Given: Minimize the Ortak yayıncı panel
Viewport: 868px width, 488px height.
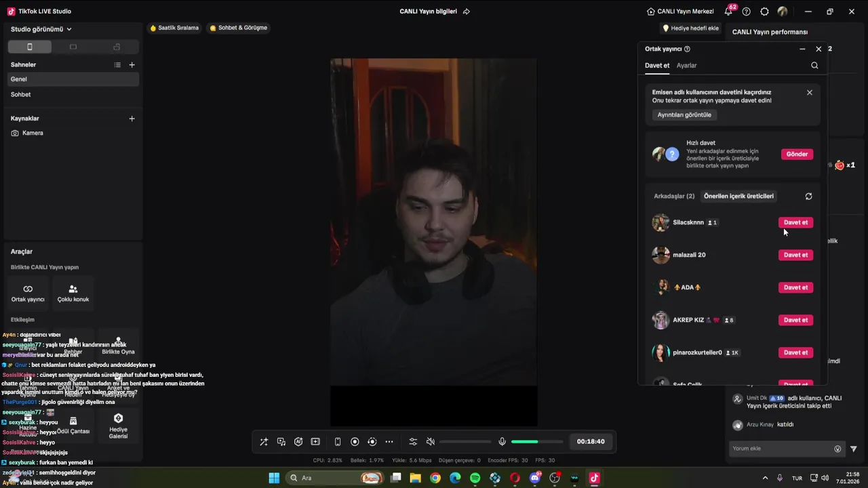Looking at the screenshot, I should click(802, 49).
